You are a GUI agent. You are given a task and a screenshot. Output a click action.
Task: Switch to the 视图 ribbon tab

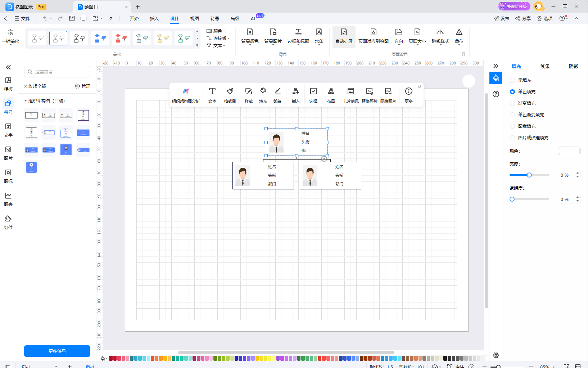195,19
